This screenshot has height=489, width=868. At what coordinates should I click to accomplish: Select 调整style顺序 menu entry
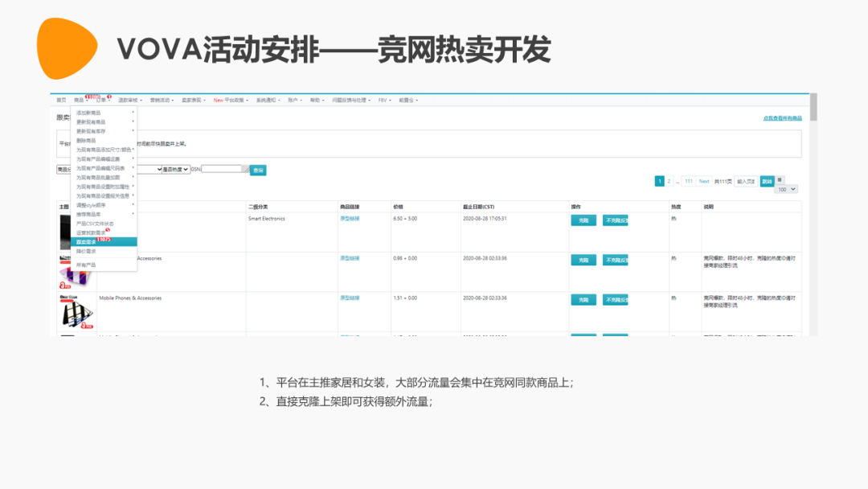104,205
